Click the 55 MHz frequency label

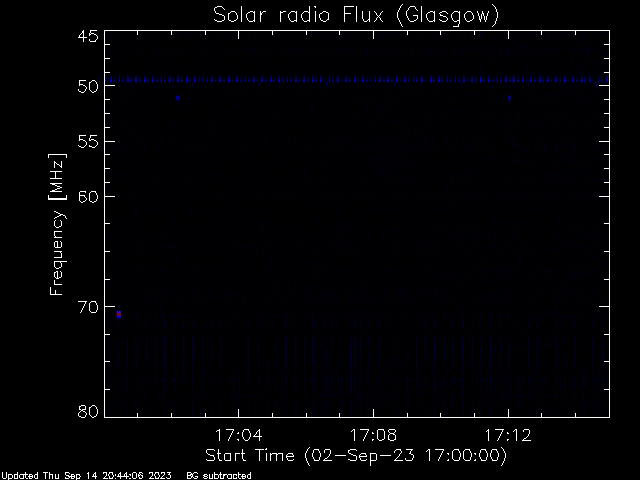click(x=88, y=142)
